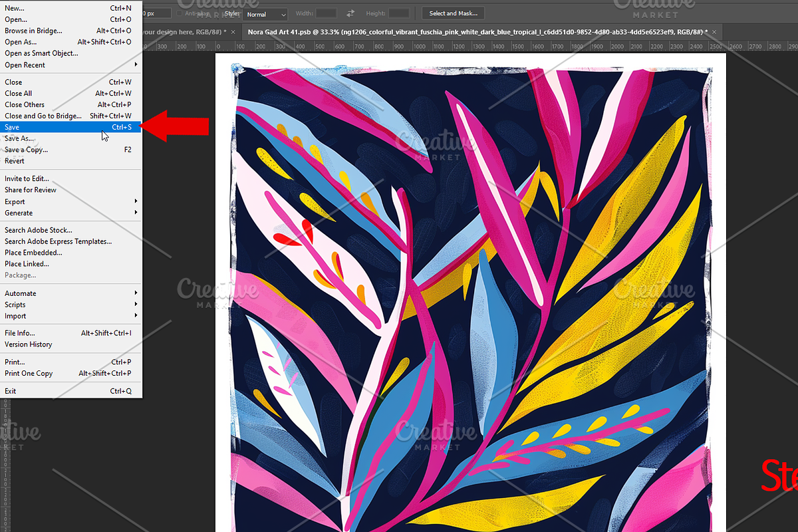Select Close All menu item
This screenshot has height=532, width=798.
pyautogui.click(x=70, y=93)
